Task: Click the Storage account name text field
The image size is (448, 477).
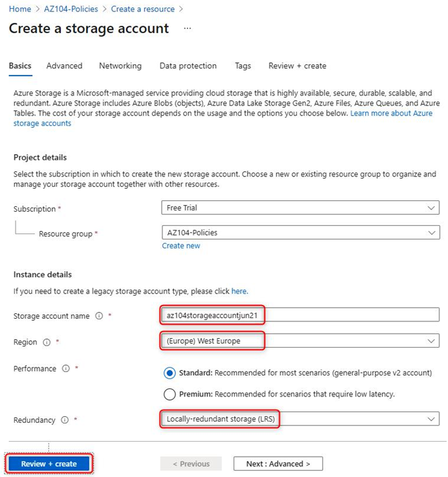Action: 300,315
